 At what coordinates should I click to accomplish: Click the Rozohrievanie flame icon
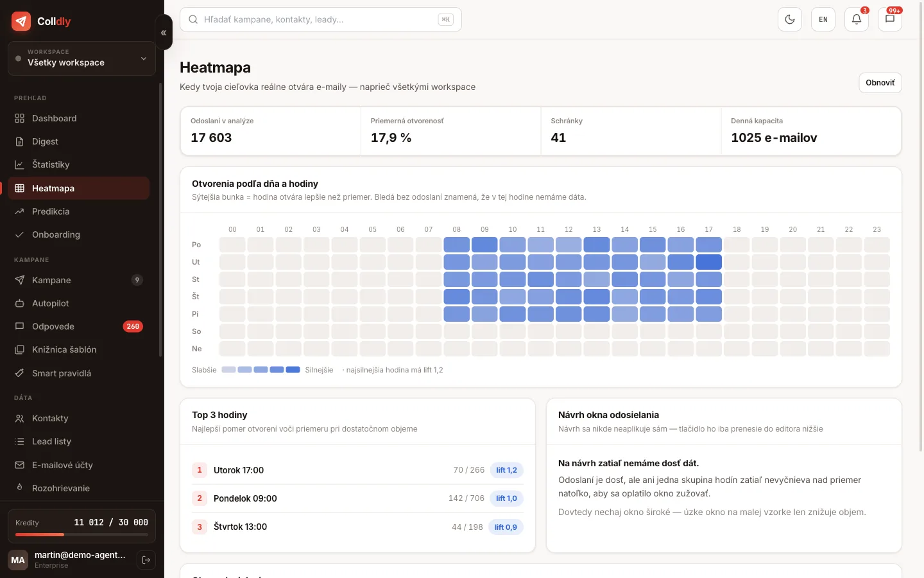(x=19, y=488)
